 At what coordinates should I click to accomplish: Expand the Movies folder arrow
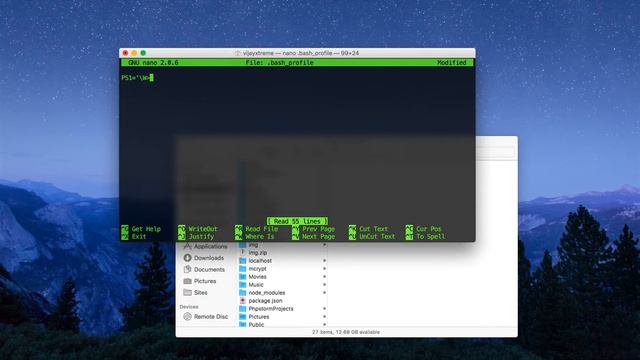[324, 277]
